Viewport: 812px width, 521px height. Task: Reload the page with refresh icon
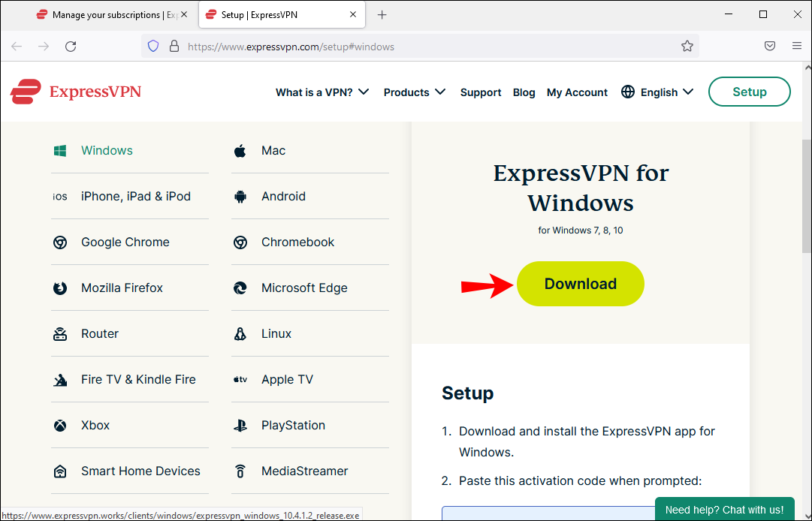tap(71, 47)
